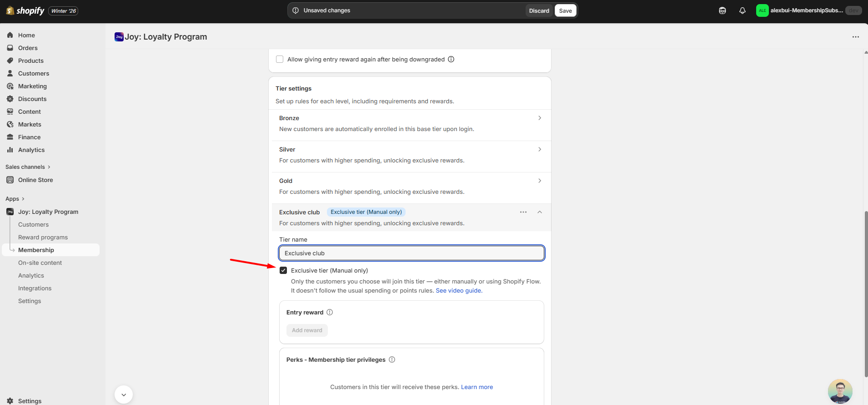Expand the Bronze tier settings
Viewport: 868px width, 405px height.
coord(539,118)
